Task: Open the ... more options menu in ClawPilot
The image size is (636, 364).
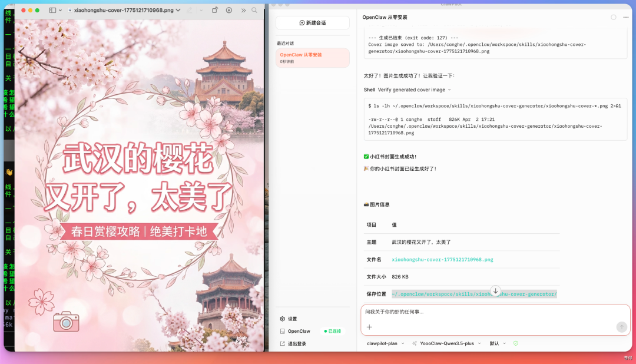Action: (x=627, y=17)
